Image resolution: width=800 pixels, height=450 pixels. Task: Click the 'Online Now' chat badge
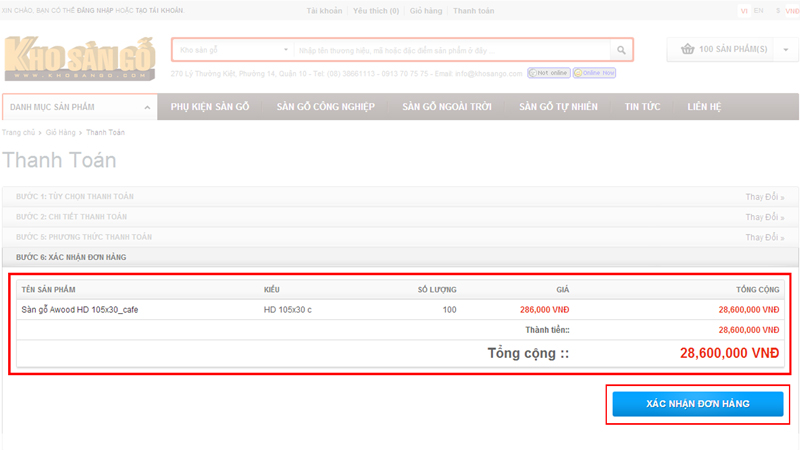(x=593, y=73)
